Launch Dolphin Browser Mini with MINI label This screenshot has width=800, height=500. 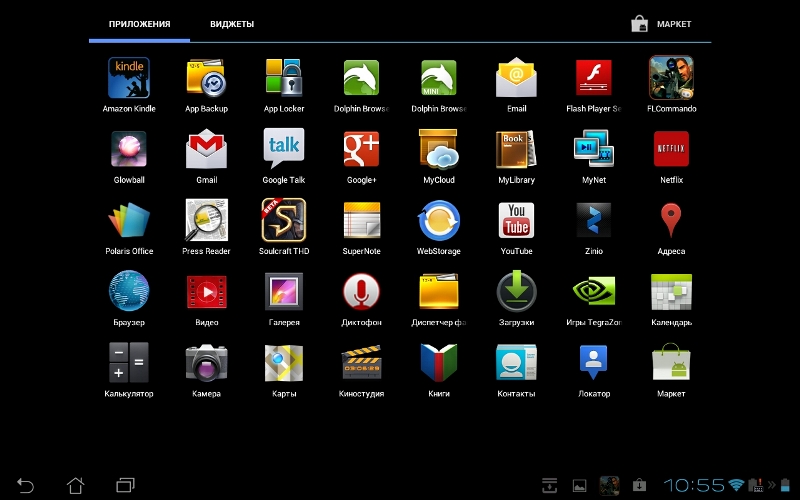pos(439,78)
